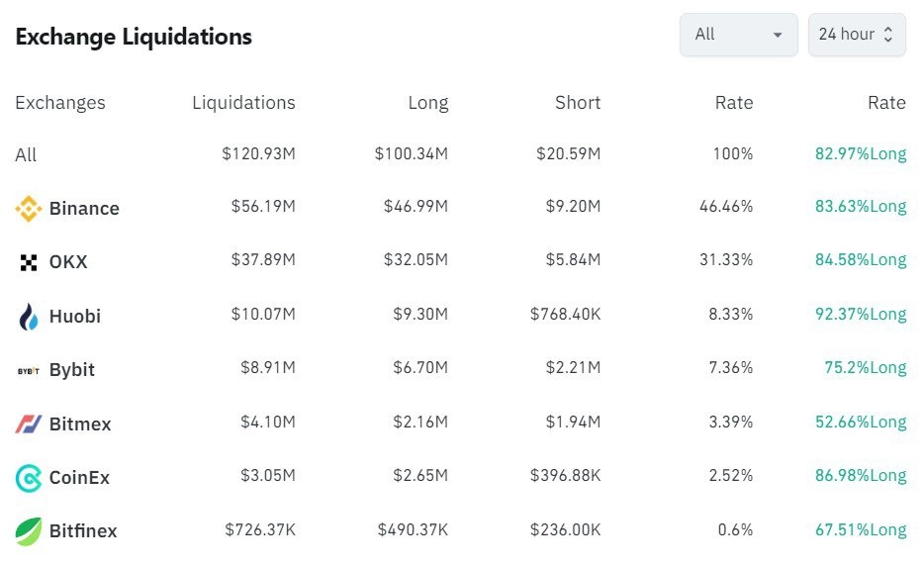Open the 24 hour timeframe selector
Screen dimensions: 924x567
[856, 35]
